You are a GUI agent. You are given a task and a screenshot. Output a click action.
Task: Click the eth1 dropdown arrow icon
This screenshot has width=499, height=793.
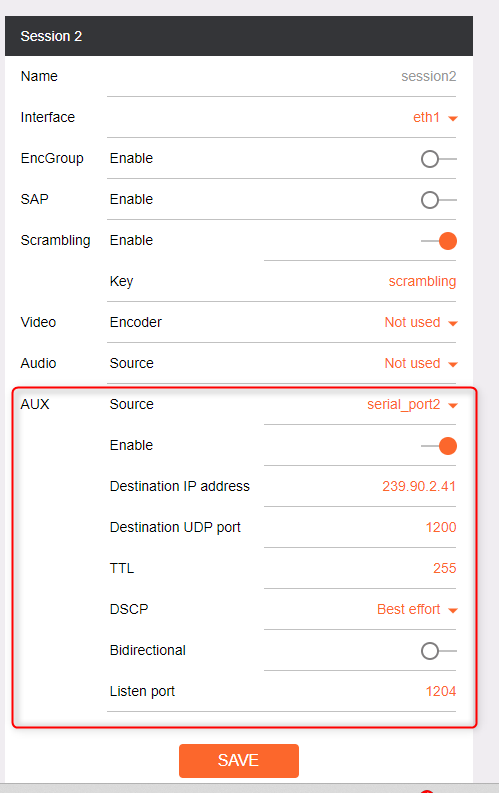pyautogui.click(x=453, y=118)
